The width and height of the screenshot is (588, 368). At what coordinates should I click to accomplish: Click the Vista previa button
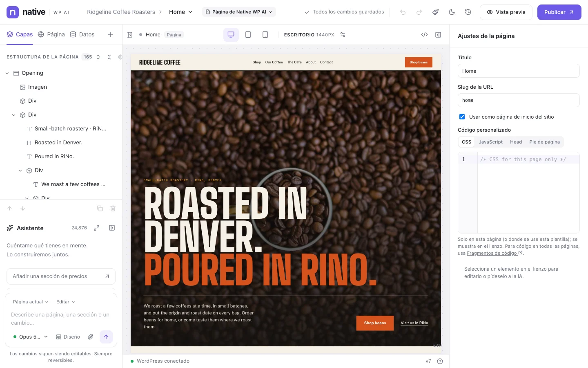pyautogui.click(x=506, y=12)
